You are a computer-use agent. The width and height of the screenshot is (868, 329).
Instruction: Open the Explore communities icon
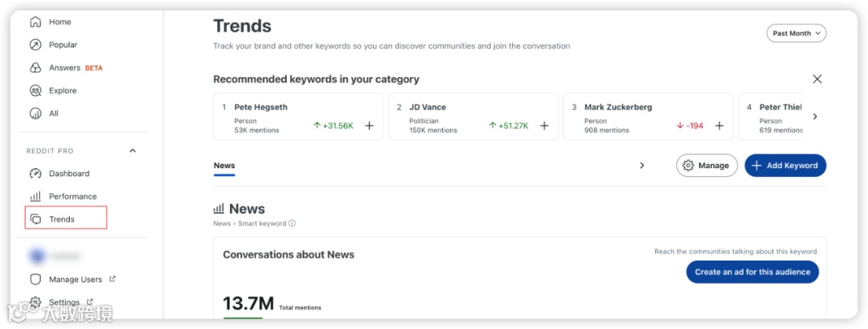coord(35,91)
